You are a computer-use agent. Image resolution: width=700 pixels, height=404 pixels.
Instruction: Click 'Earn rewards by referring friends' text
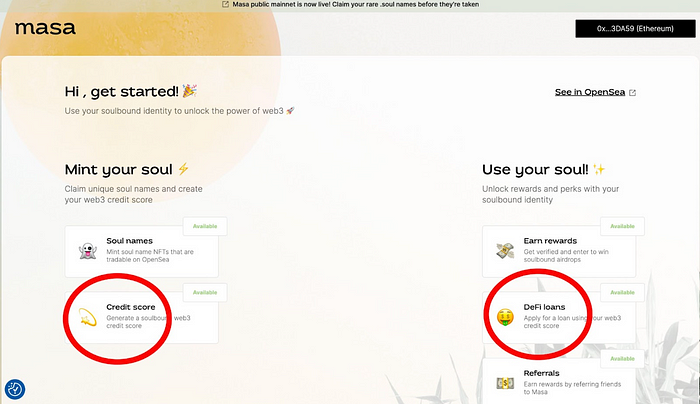[572, 388]
